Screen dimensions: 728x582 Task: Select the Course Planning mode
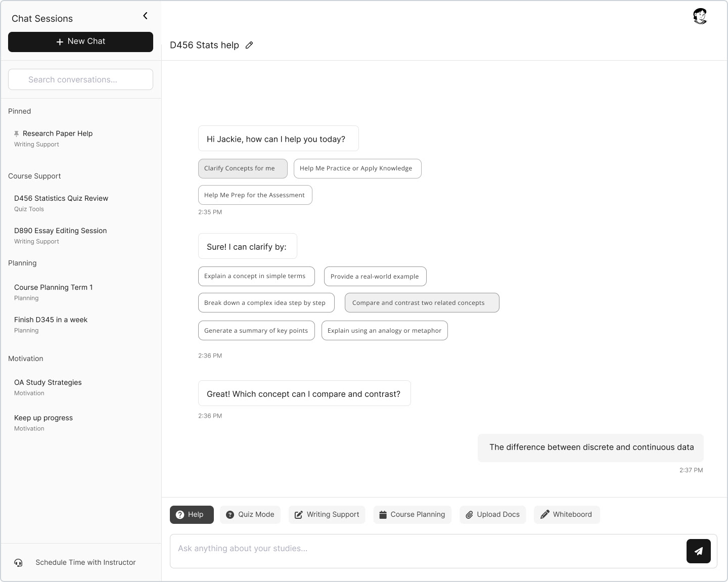click(x=412, y=515)
